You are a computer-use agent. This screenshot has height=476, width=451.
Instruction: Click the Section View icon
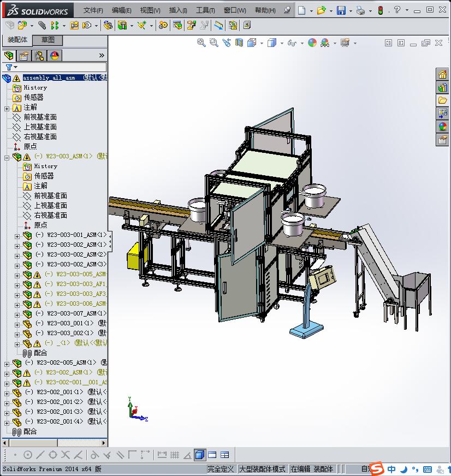click(x=239, y=43)
